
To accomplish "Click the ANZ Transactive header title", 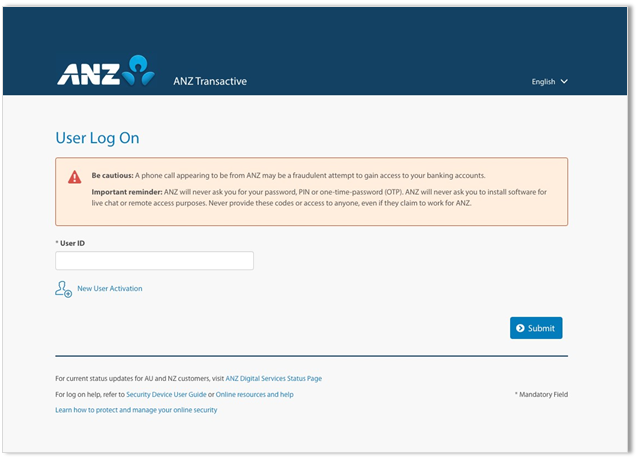I will click(x=210, y=81).
